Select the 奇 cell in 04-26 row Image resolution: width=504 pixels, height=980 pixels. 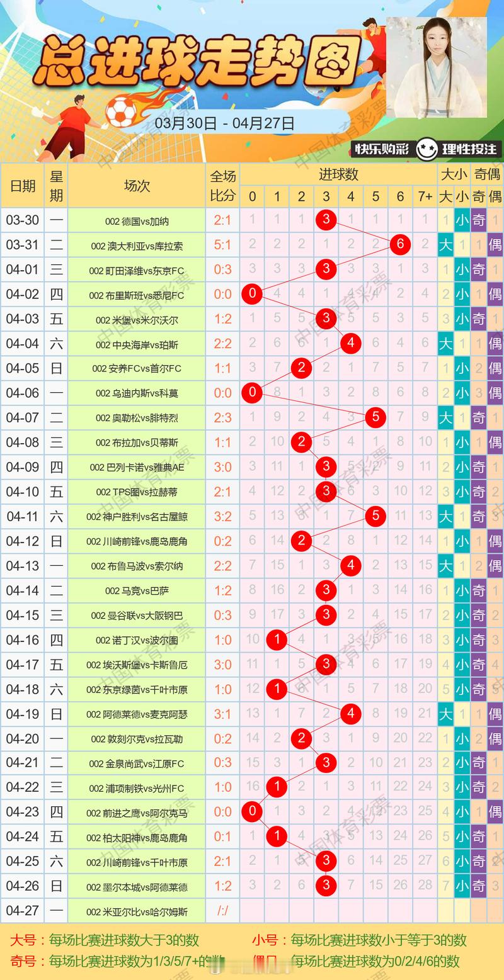(x=479, y=887)
